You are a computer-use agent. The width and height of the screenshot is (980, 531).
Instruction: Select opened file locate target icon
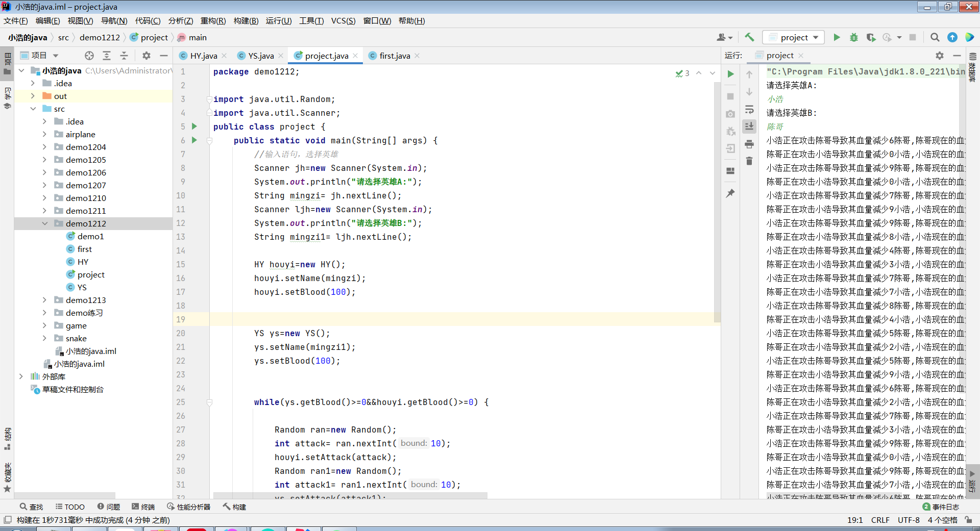click(x=89, y=56)
